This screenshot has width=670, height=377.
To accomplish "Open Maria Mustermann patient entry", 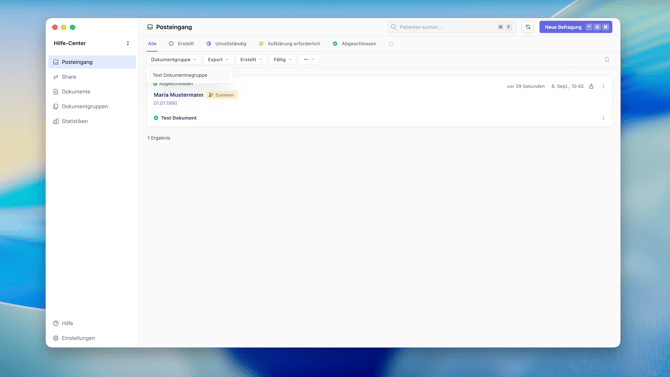I will coord(178,95).
